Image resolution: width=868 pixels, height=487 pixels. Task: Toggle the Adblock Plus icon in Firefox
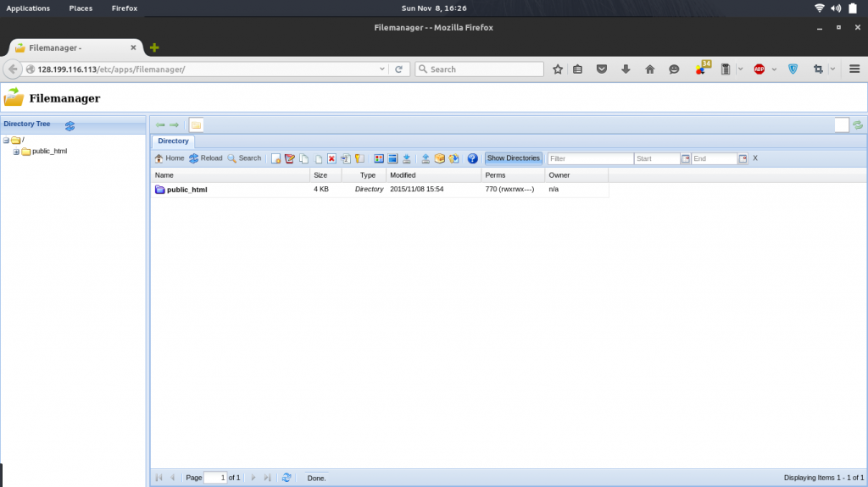pyautogui.click(x=759, y=69)
